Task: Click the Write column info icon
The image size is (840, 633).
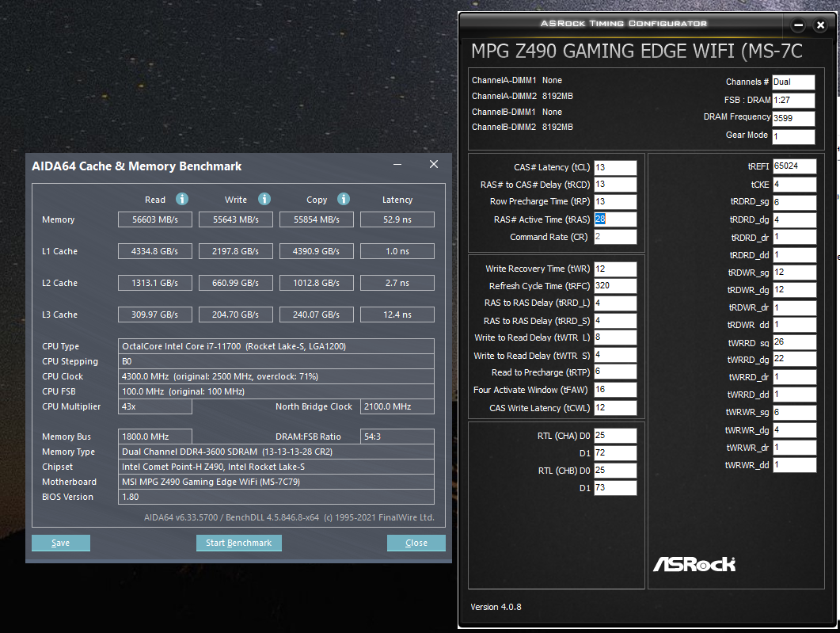Action: click(264, 199)
